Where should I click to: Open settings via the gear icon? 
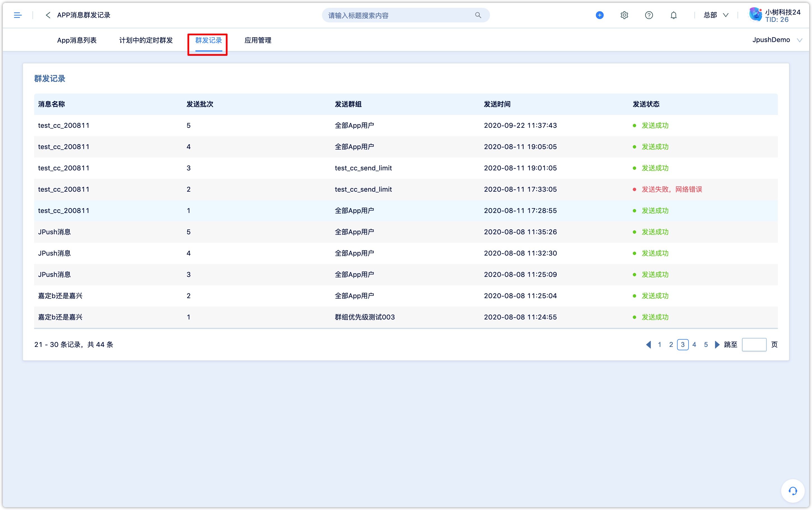click(x=624, y=15)
